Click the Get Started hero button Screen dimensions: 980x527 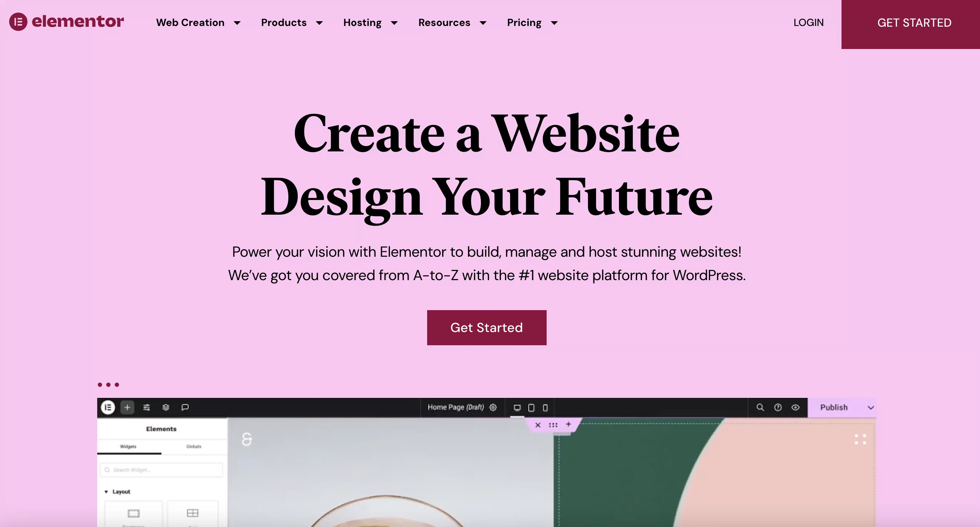click(487, 328)
